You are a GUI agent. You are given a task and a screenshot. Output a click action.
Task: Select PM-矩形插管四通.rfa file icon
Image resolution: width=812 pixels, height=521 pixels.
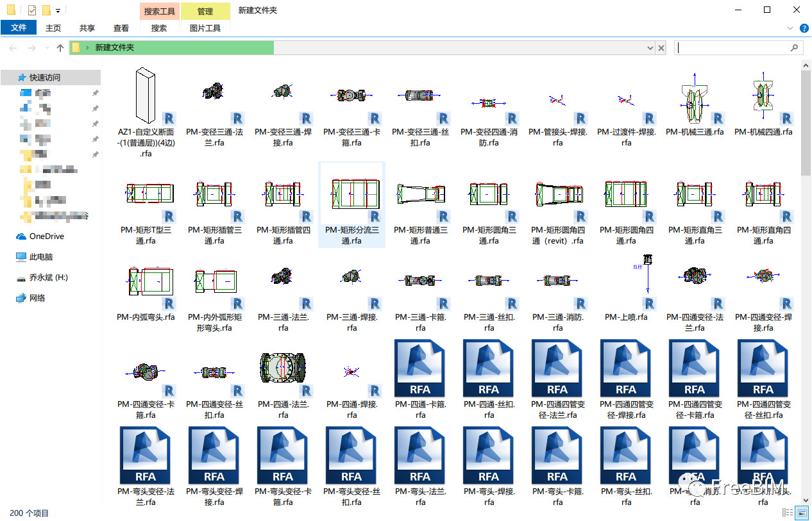tap(283, 194)
